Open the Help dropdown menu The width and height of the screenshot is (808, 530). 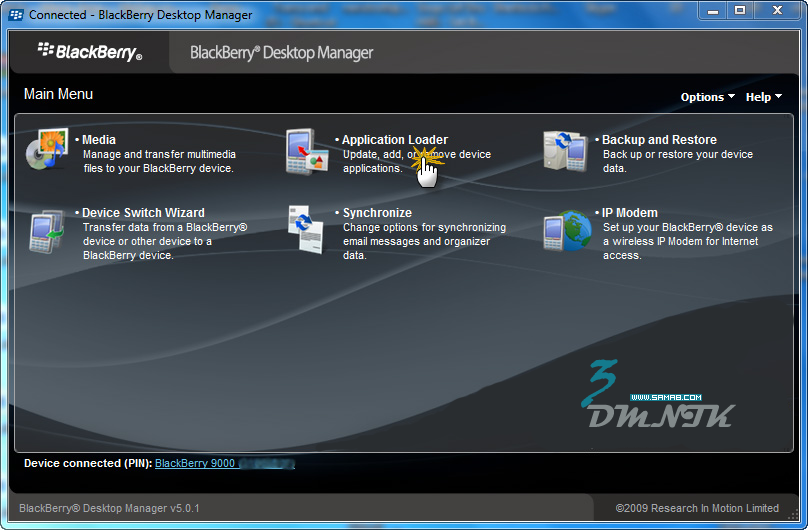point(763,97)
